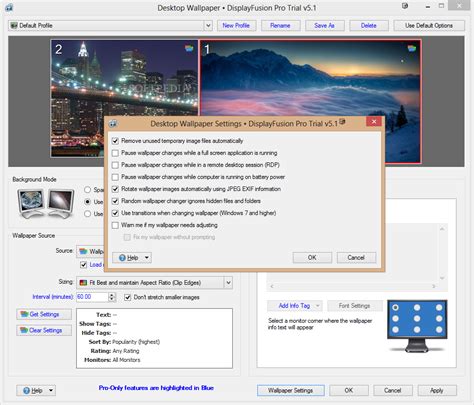The image size is (474, 405).
Task: Click the DisplayFusion icon in main title bar
Action: pos(9,7)
